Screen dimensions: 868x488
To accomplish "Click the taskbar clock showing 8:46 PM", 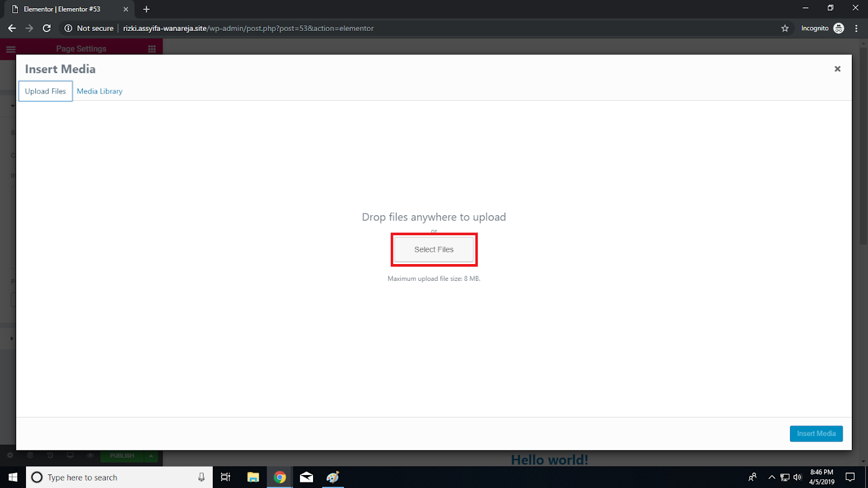I will coord(821,477).
